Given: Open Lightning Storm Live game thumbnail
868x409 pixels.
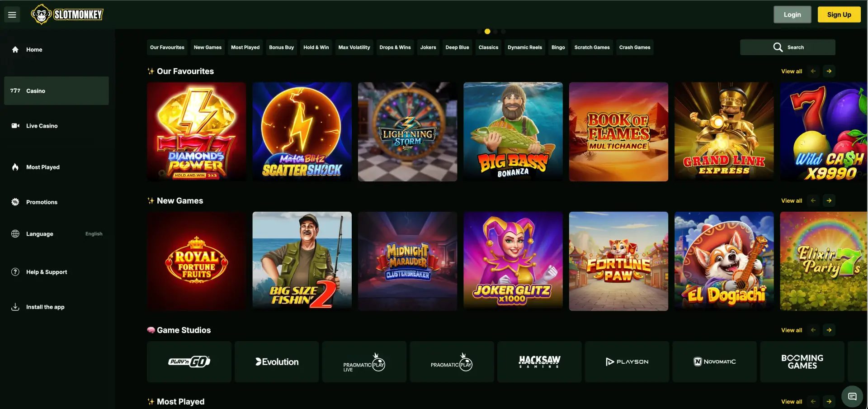Looking at the screenshot, I should coord(408,132).
